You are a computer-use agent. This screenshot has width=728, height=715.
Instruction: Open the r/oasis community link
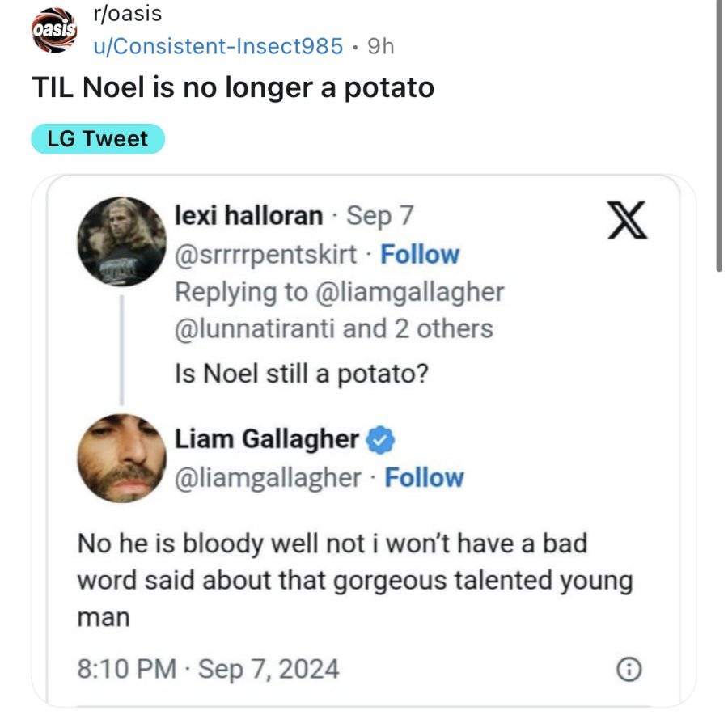point(128,14)
